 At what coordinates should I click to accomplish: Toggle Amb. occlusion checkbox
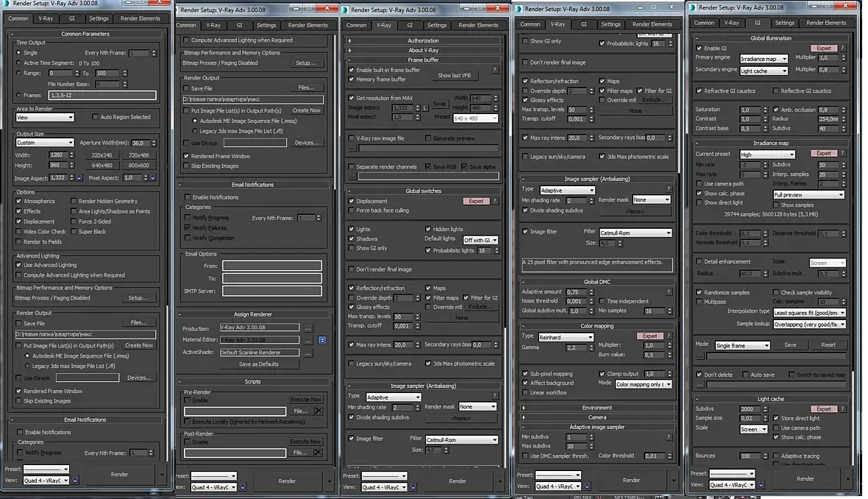[776, 110]
